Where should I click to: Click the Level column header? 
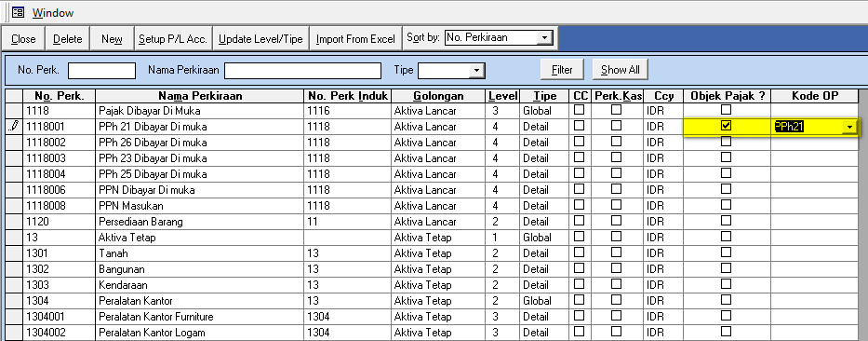point(502,96)
